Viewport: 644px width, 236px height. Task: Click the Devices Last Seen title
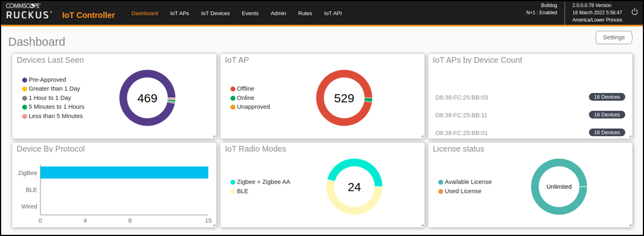tap(50, 60)
